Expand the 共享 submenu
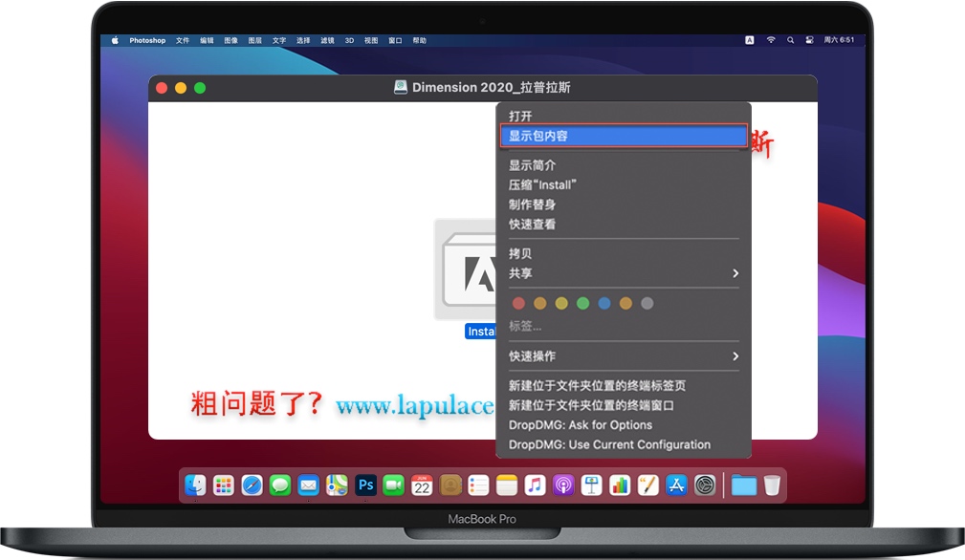 pyautogui.click(x=622, y=273)
